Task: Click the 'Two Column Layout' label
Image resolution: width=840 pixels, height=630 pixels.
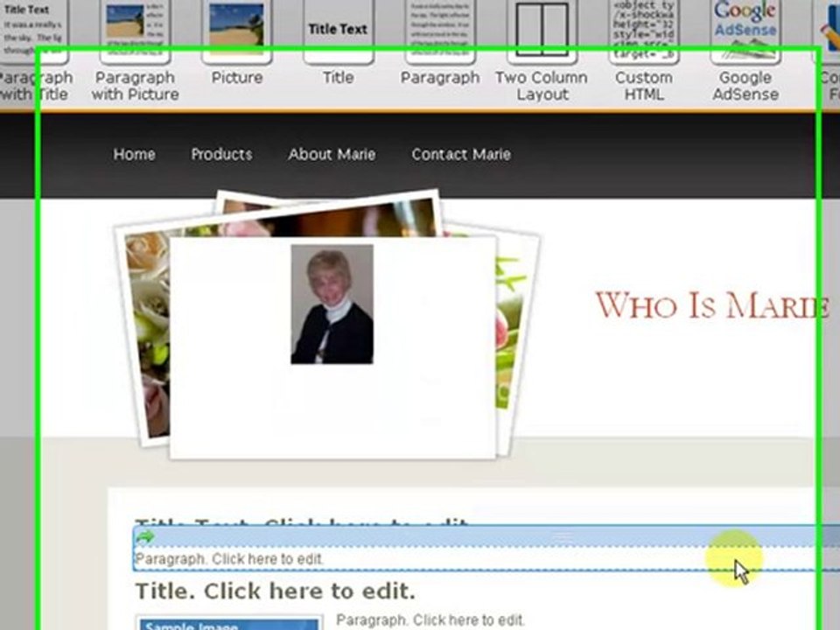Action: (542, 86)
